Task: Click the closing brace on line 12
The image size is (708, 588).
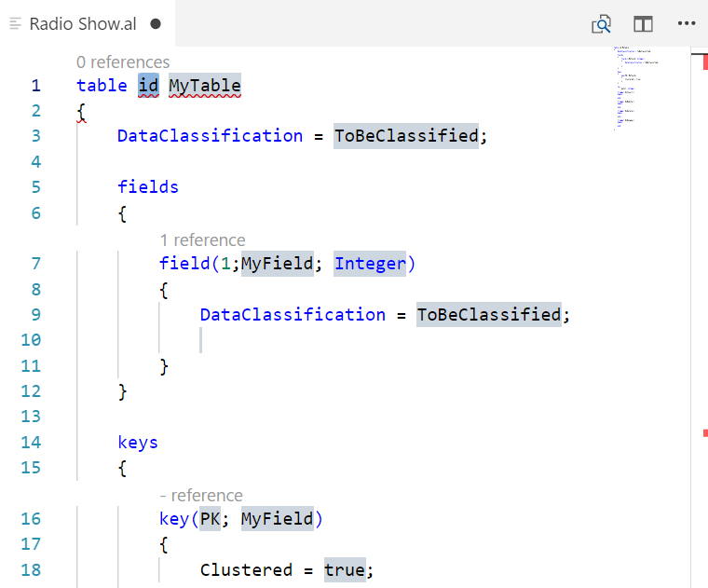Action: [122, 392]
